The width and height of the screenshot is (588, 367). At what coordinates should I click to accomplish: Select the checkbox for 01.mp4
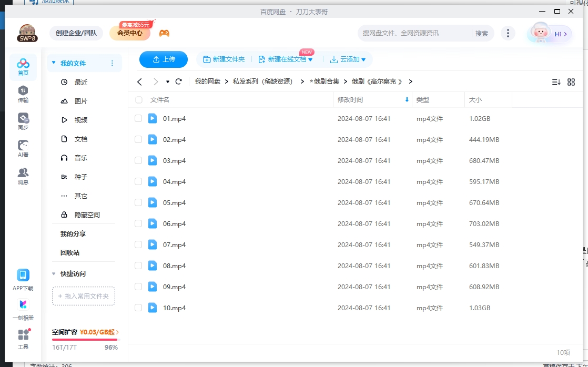pyautogui.click(x=138, y=118)
